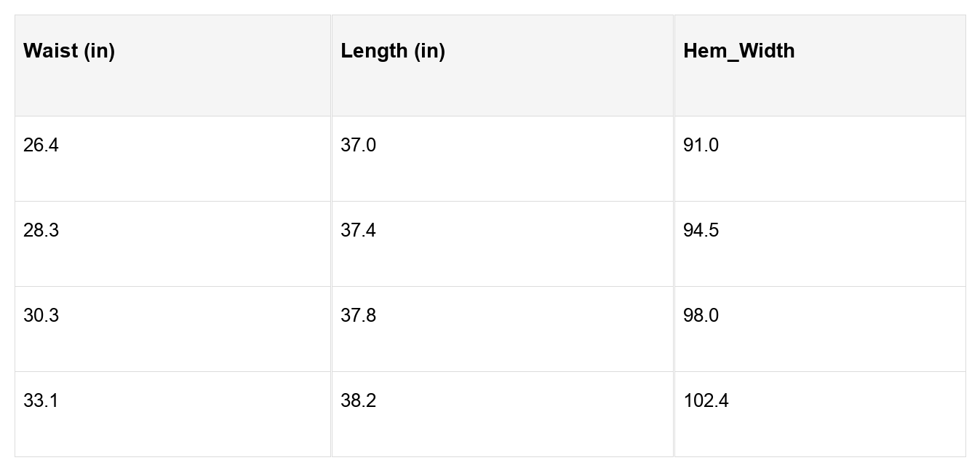980x471 pixels.
Task: Select the Length (in) column header
Action: (x=393, y=51)
